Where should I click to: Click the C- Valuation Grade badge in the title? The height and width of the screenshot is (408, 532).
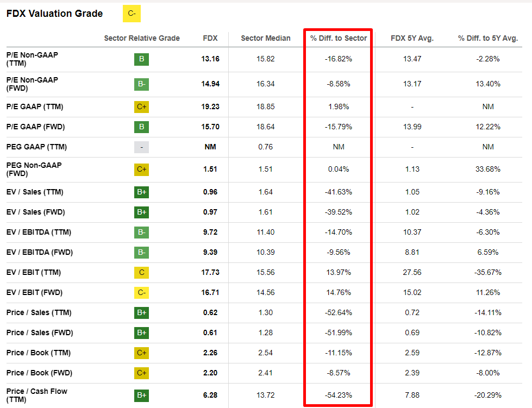point(132,14)
